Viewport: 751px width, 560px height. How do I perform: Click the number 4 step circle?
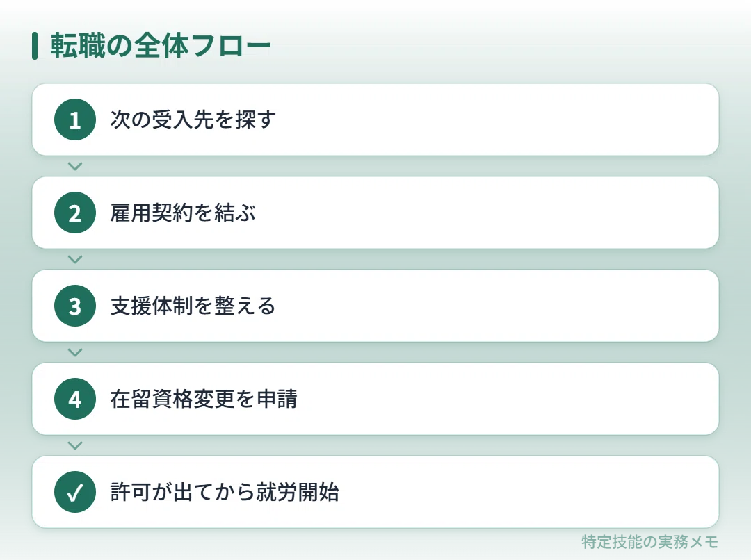(x=75, y=399)
